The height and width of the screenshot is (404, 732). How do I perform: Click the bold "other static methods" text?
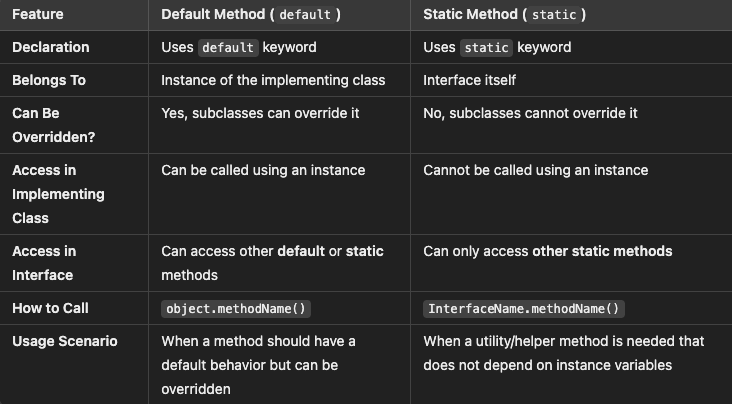click(x=602, y=251)
